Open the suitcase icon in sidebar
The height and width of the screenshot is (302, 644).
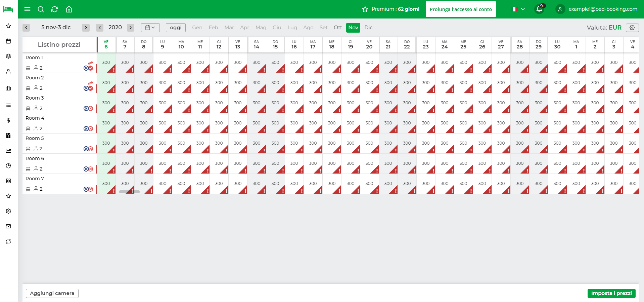(x=9, y=88)
